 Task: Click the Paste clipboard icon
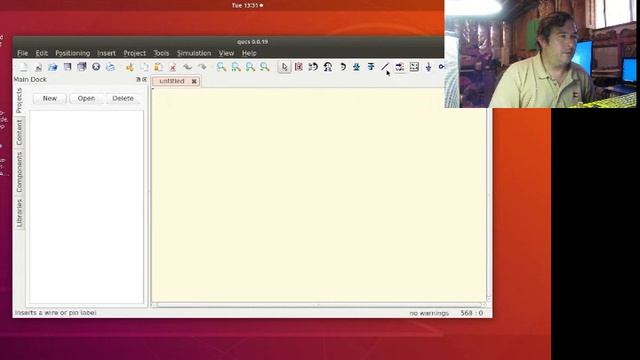[x=158, y=67]
